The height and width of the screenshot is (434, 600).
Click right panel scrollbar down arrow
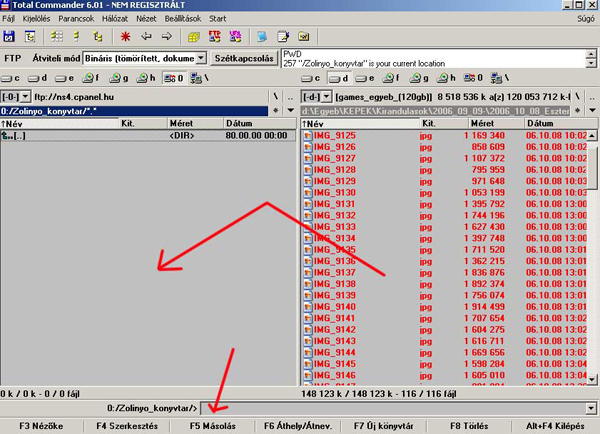click(592, 380)
